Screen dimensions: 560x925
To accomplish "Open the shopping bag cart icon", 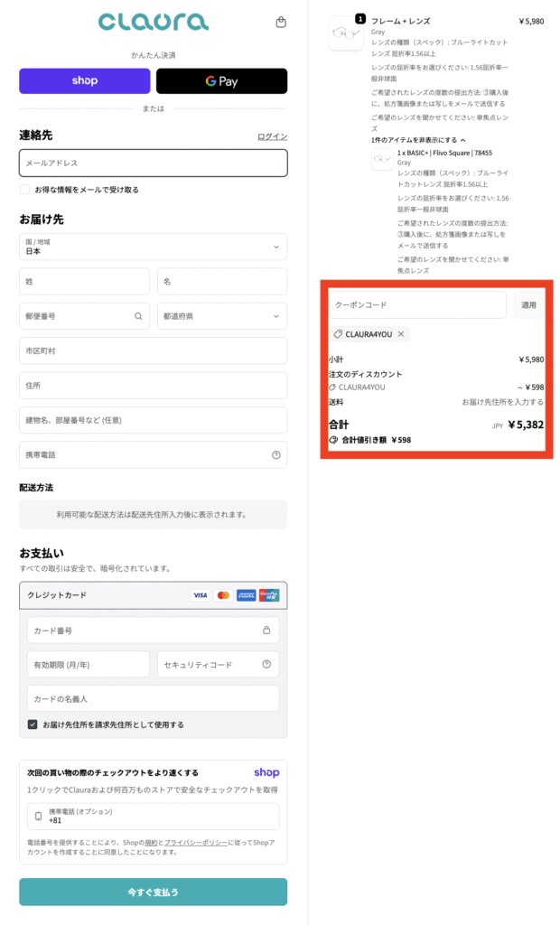I will coord(281,23).
